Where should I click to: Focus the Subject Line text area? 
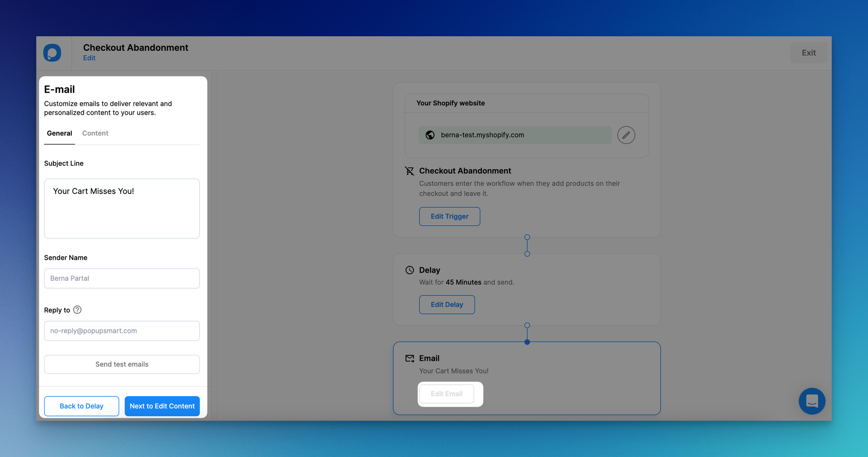click(x=122, y=208)
